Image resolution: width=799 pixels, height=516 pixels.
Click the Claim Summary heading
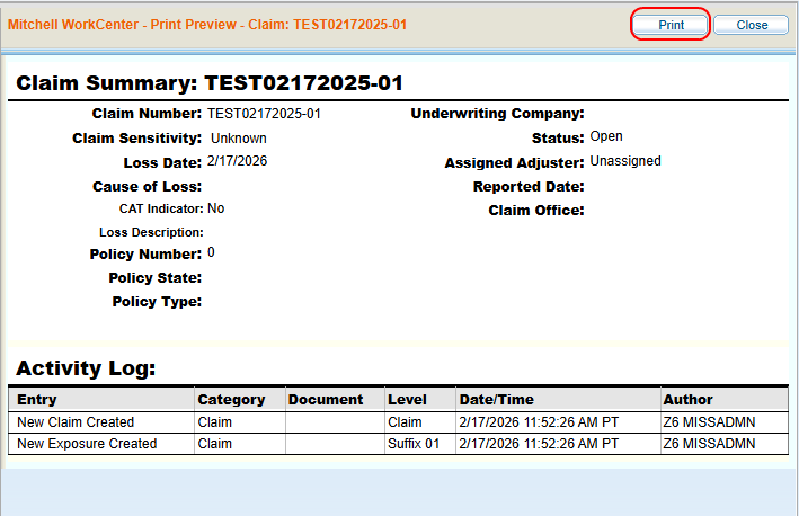pos(209,83)
